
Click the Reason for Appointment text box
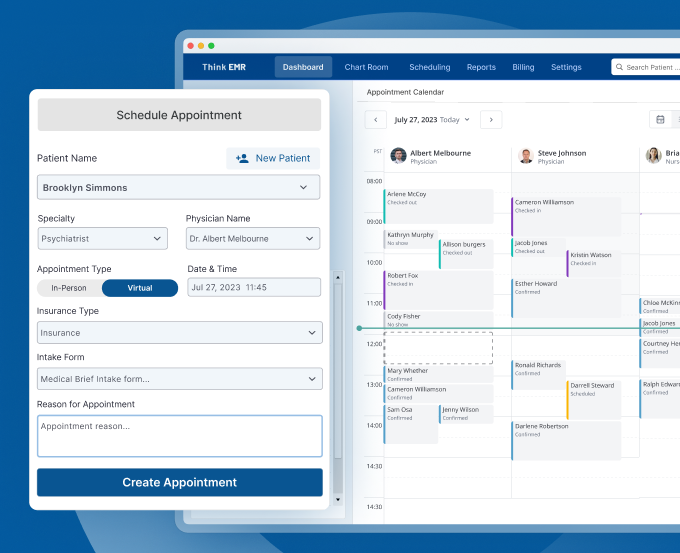point(180,436)
